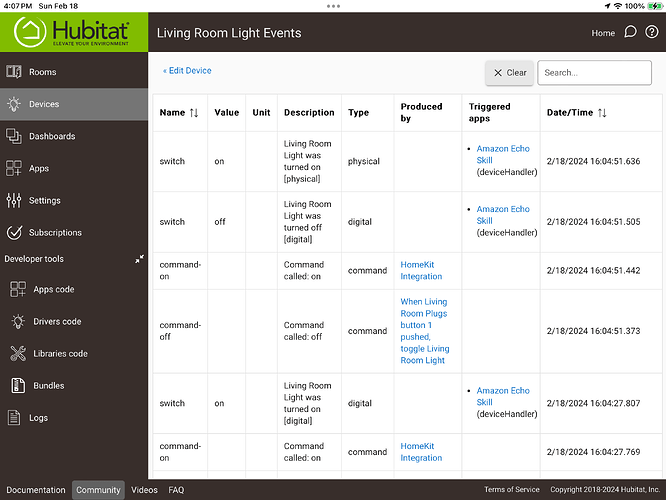Click the Type column header

coord(358,113)
